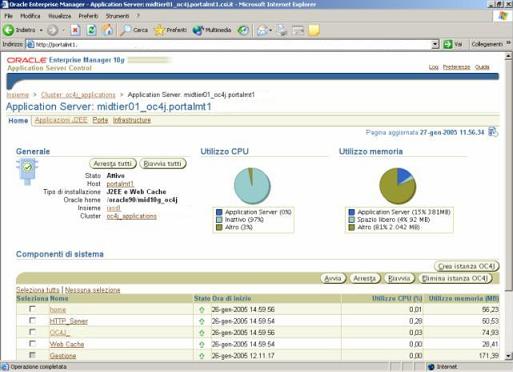Click the memory usage pie chart

click(398, 186)
